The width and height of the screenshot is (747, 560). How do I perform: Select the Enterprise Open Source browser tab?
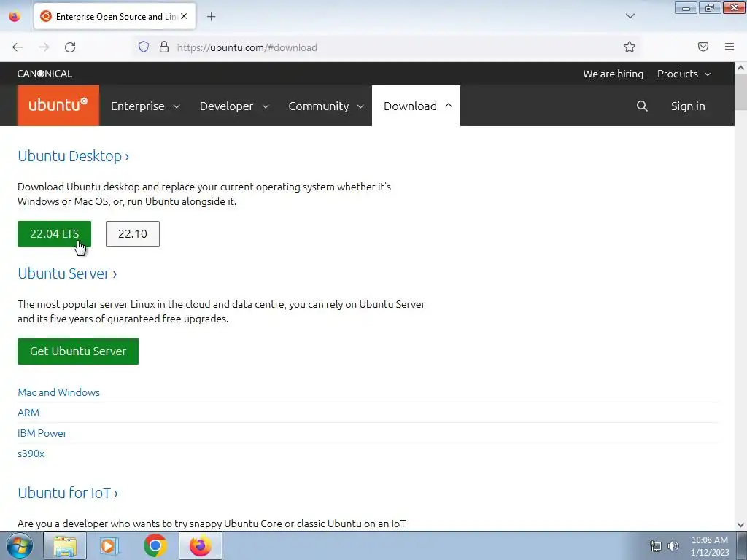[115, 16]
